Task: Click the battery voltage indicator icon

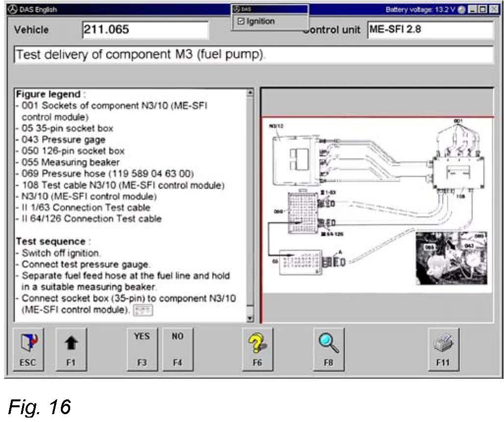Action: point(462,10)
